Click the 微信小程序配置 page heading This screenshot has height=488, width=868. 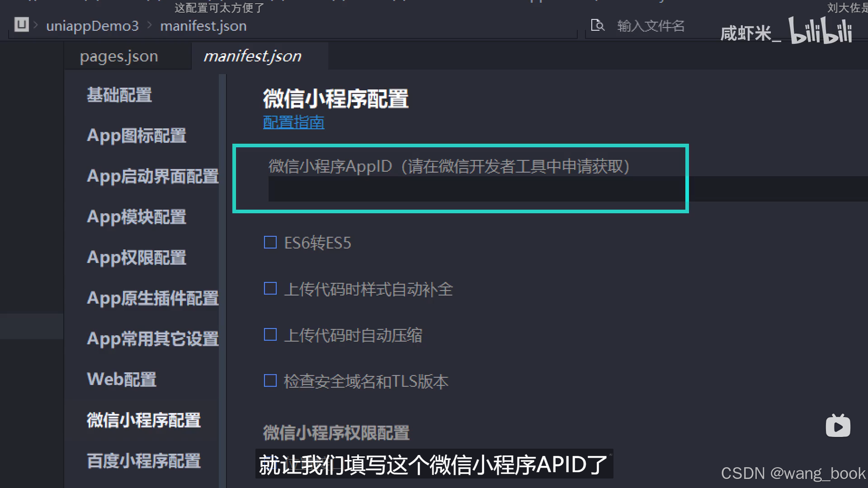(x=336, y=99)
